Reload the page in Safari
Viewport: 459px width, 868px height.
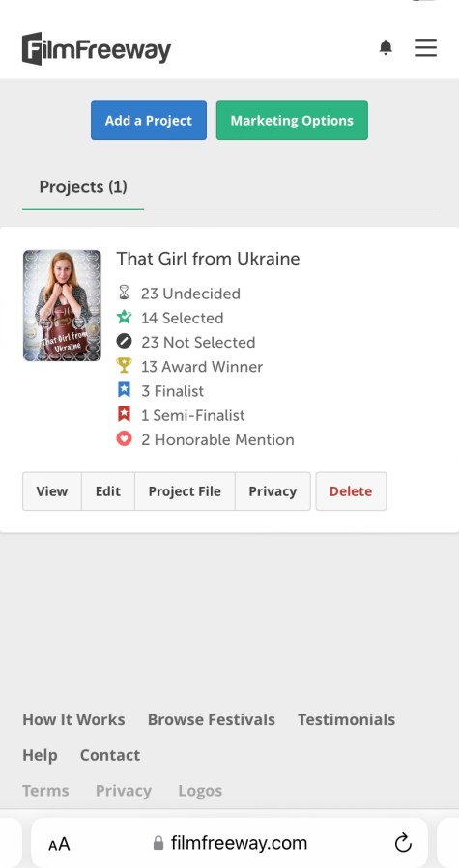coord(403,843)
